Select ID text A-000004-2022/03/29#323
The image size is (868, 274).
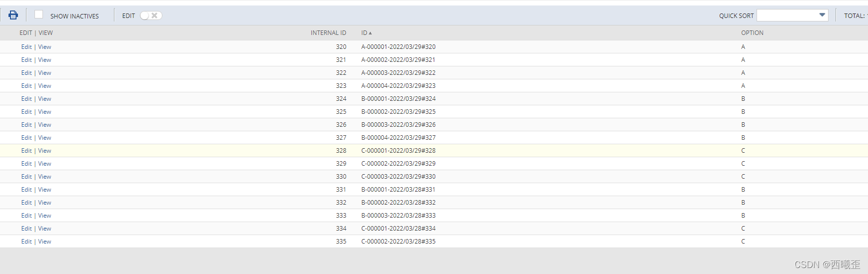pyautogui.click(x=398, y=86)
